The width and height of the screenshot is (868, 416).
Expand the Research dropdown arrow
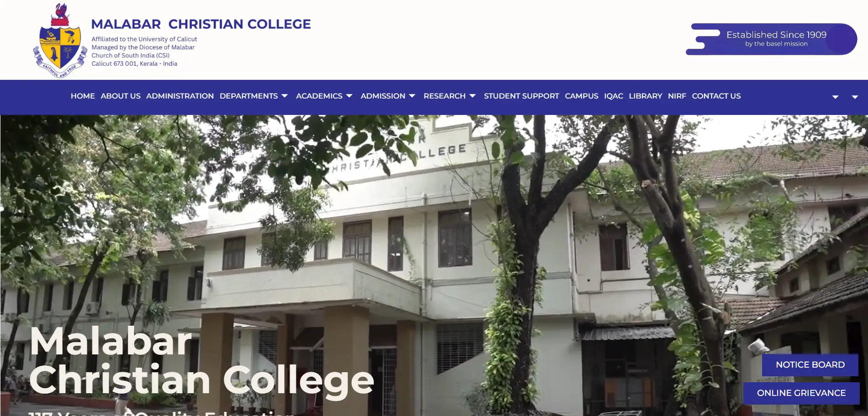(x=473, y=96)
